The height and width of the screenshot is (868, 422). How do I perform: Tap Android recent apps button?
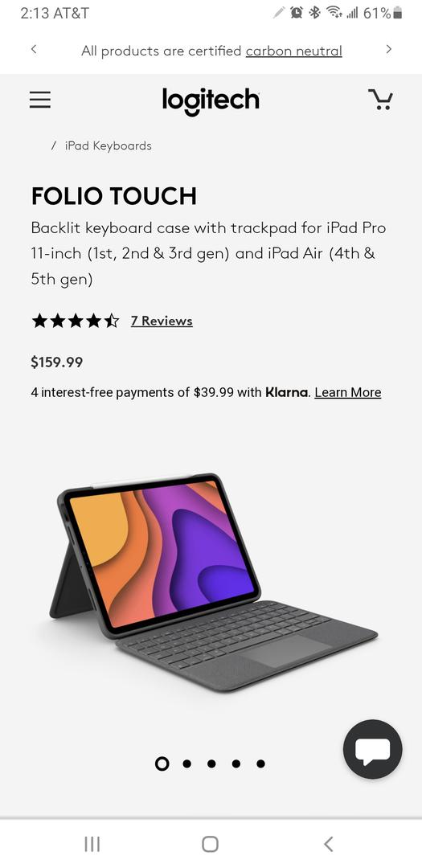(92, 844)
